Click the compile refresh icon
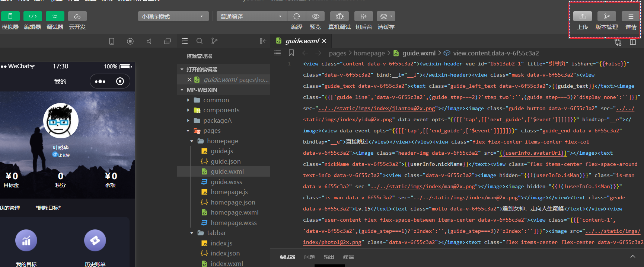Viewport: 644px width, 267px height. [x=297, y=16]
